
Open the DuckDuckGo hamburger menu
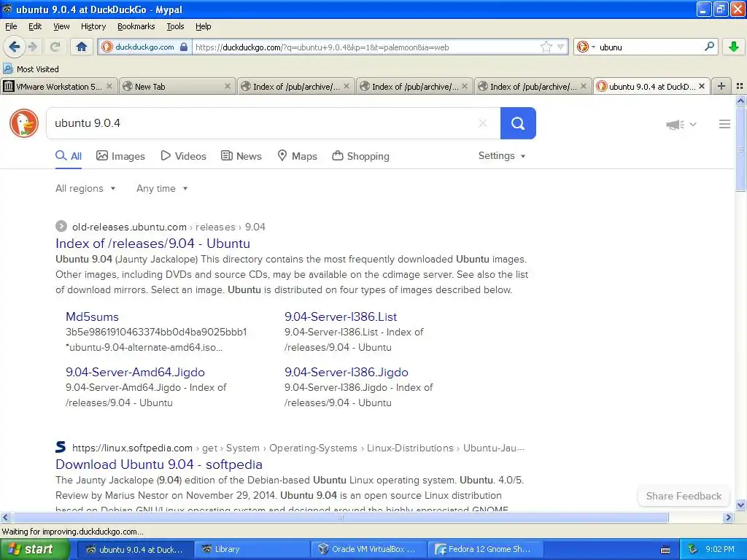coord(724,124)
